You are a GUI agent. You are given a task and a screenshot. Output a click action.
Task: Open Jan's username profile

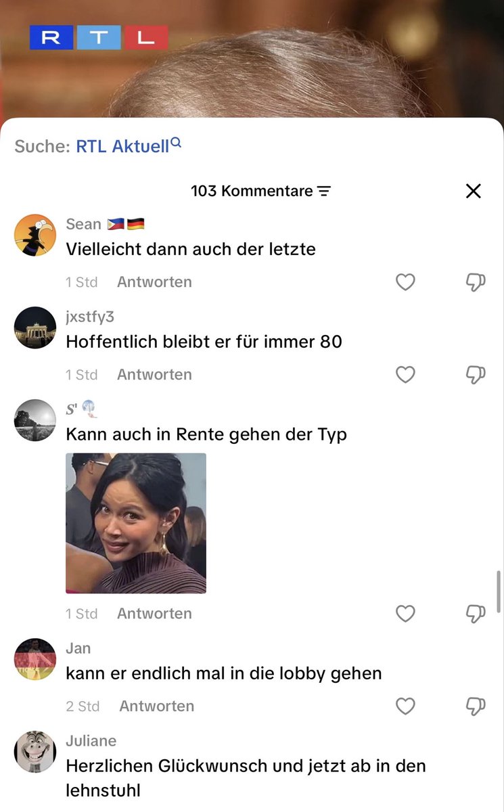point(78,648)
